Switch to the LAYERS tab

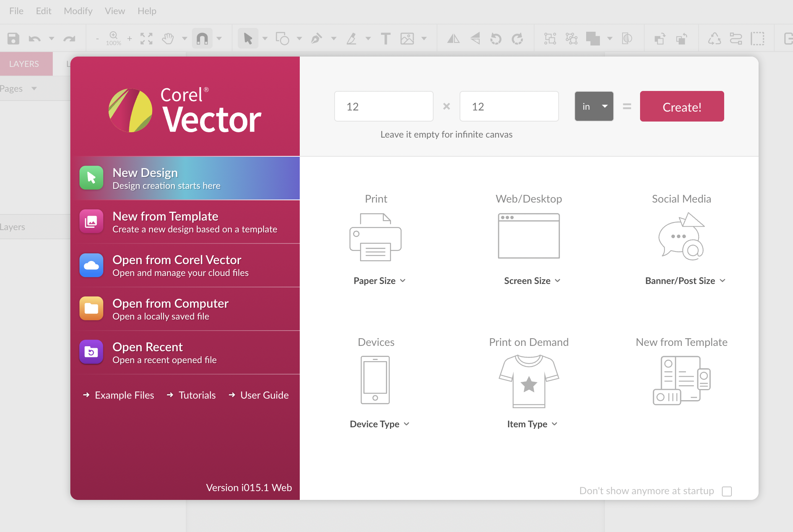24,64
